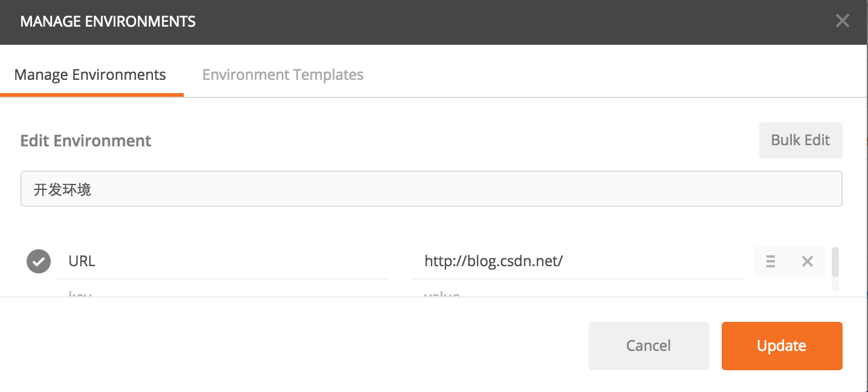Click the variable list scrollbar thumb
The height and width of the screenshot is (392, 868).
pyautogui.click(x=835, y=261)
